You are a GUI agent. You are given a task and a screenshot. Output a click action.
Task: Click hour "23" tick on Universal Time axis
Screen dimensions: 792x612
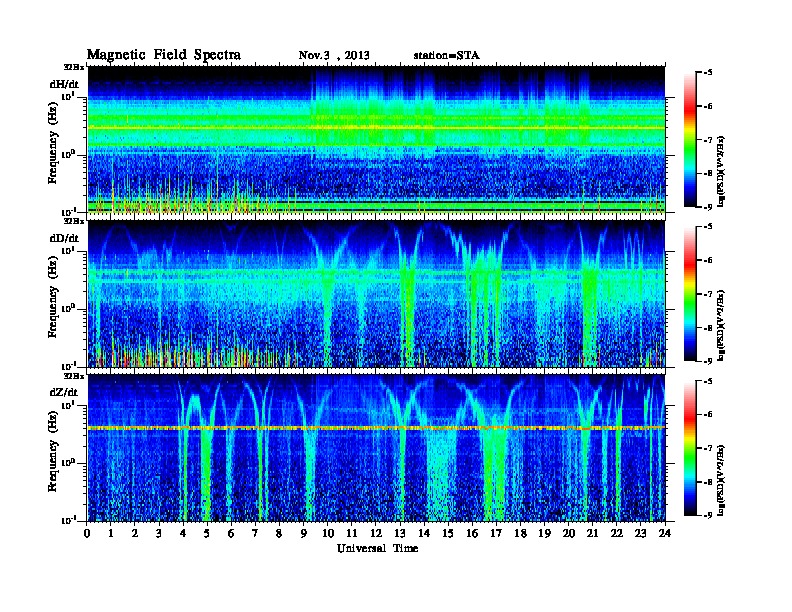coord(640,534)
